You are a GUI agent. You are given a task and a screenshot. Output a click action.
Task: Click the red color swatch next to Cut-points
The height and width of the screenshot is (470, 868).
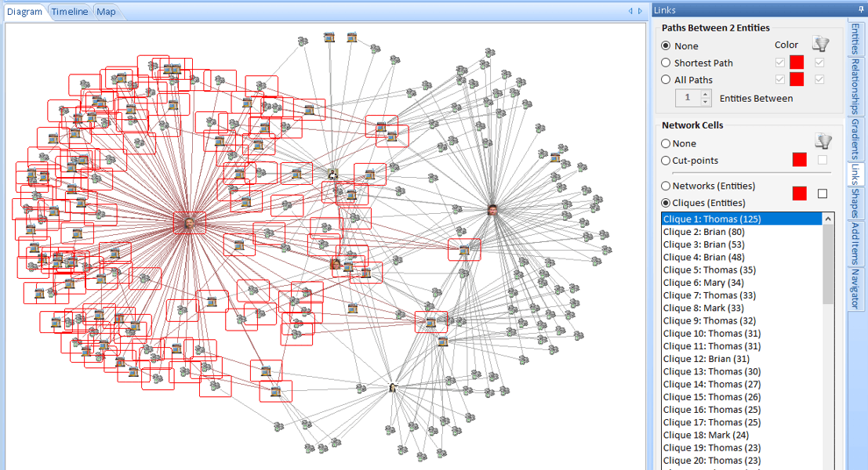coord(799,159)
